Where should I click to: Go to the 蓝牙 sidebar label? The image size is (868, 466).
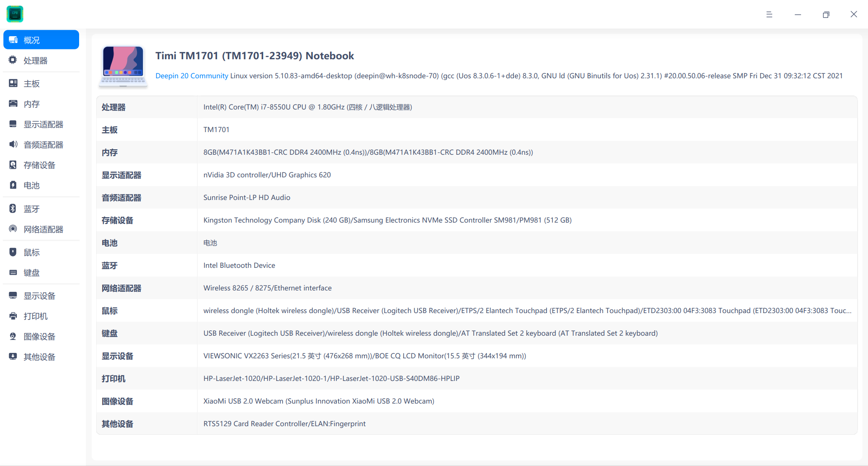pyautogui.click(x=32, y=209)
